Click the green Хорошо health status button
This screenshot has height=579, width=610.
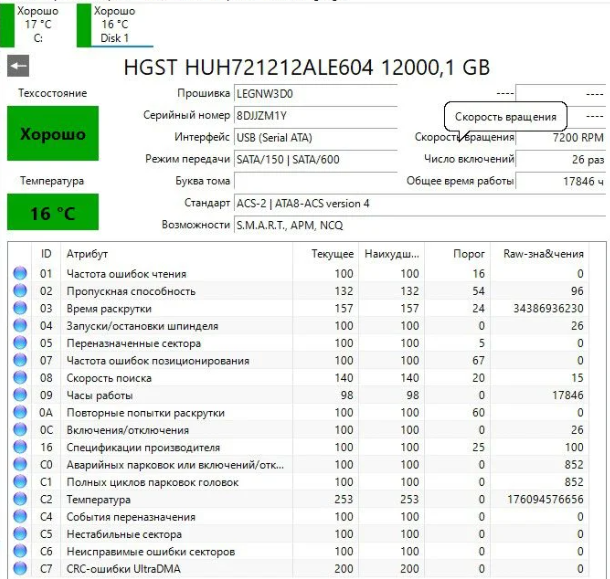point(53,133)
